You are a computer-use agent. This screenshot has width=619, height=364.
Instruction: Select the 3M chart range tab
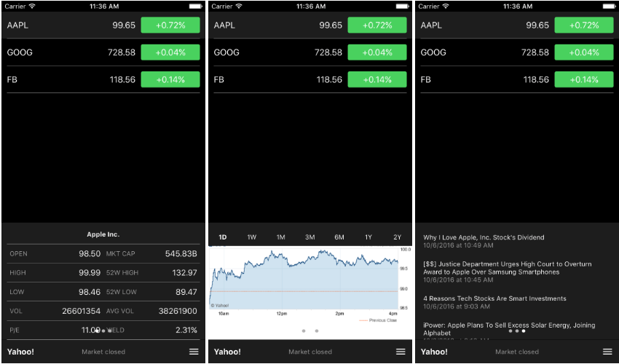point(310,237)
